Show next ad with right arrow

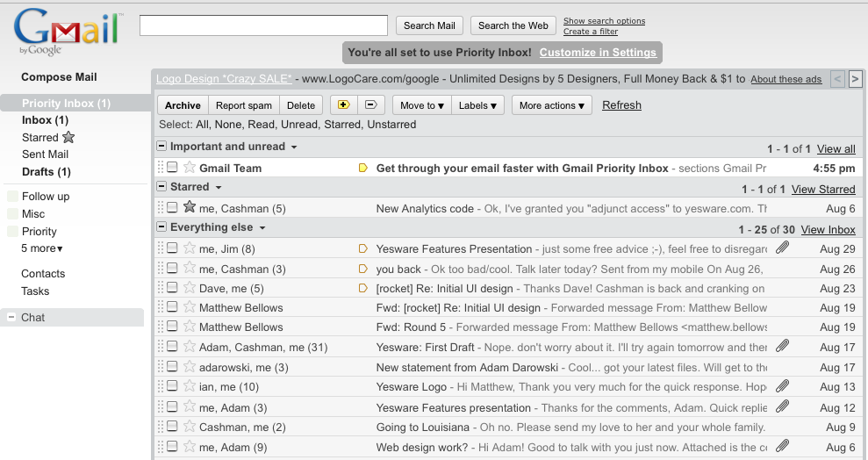point(855,79)
